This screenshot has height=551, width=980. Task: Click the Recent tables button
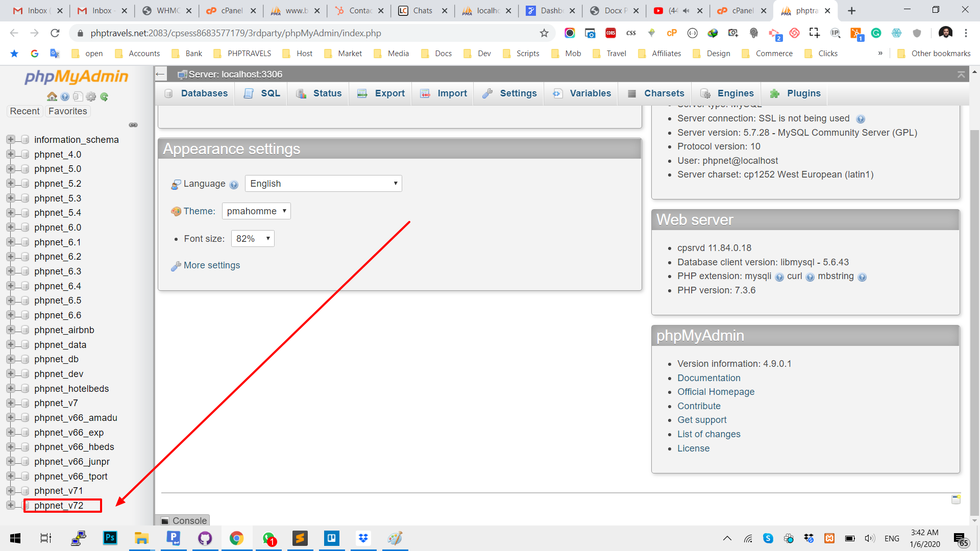click(x=24, y=111)
